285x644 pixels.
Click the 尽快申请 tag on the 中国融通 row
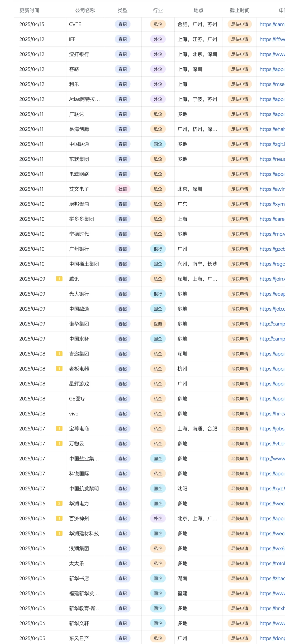[240, 309]
